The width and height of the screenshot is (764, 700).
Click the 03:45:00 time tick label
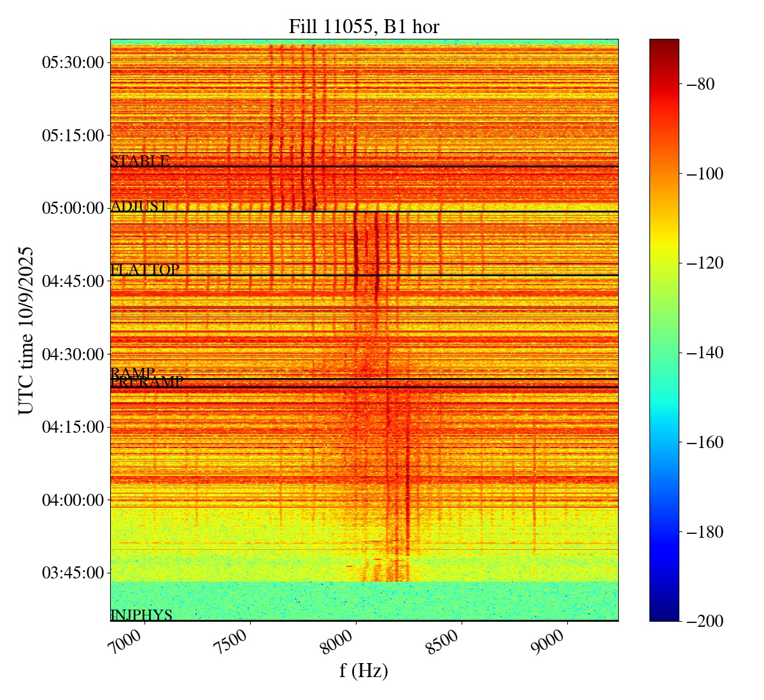point(73,573)
